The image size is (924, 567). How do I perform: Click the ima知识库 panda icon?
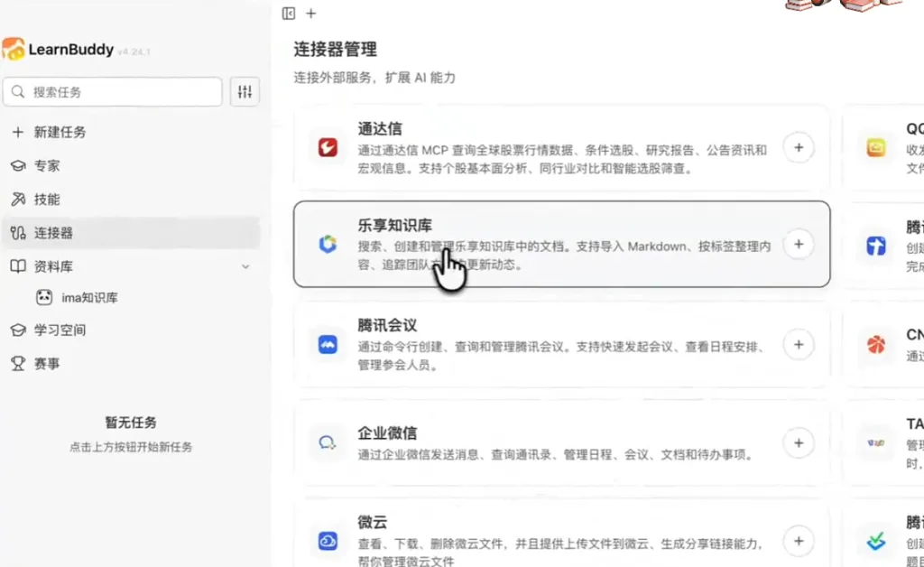pyautogui.click(x=44, y=297)
